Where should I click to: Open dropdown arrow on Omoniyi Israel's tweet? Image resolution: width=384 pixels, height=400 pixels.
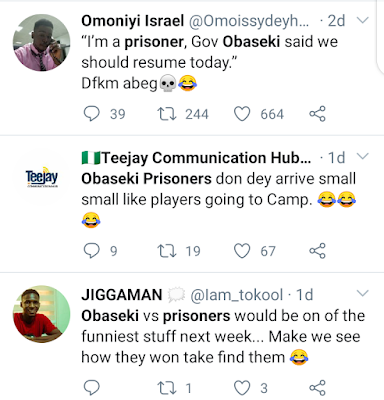click(363, 20)
